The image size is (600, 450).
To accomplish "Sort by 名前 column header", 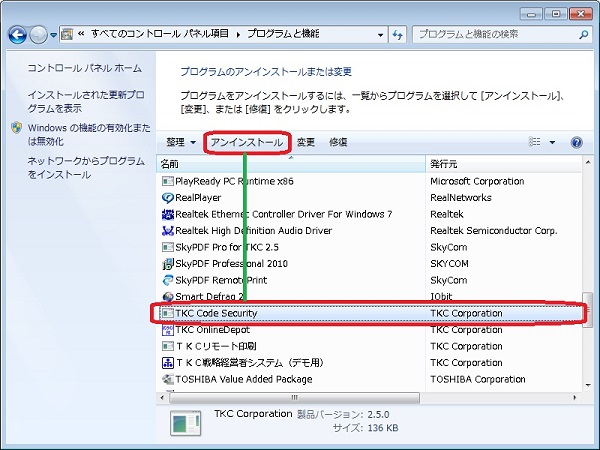I will point(291,164).
